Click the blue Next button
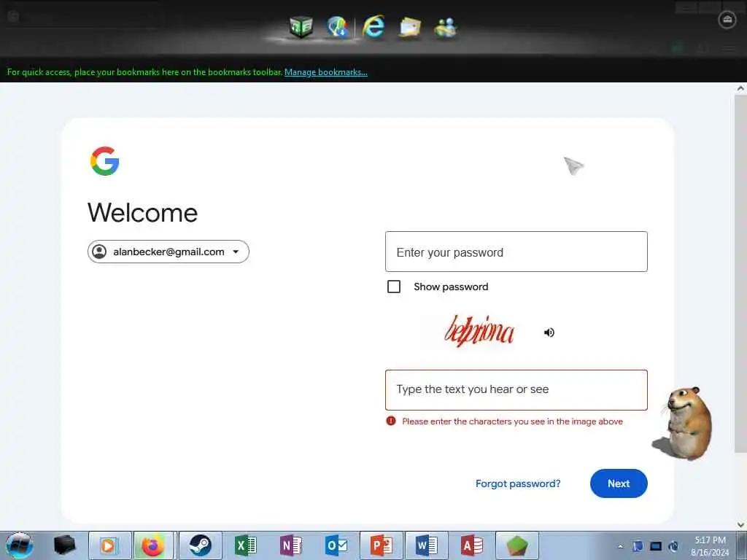This screenshot has height=560, width=747. [x=619, y=483]
